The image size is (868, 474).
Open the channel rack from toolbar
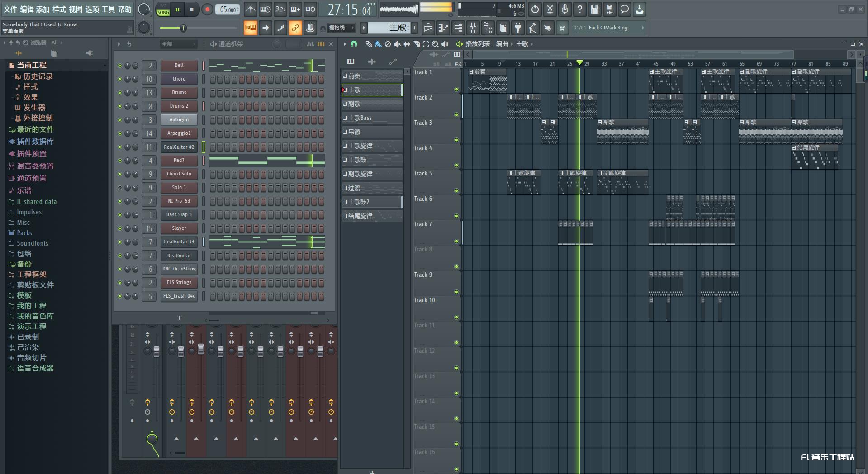coord(458,28)
